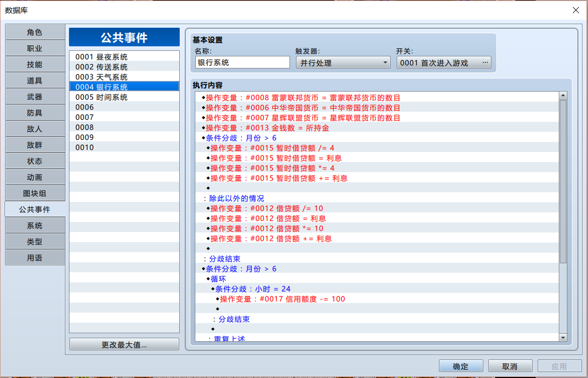The image size is (588, 378).
Task: Select line #0012 借贷额 += 利息
Action: click(x=377, y=239)
